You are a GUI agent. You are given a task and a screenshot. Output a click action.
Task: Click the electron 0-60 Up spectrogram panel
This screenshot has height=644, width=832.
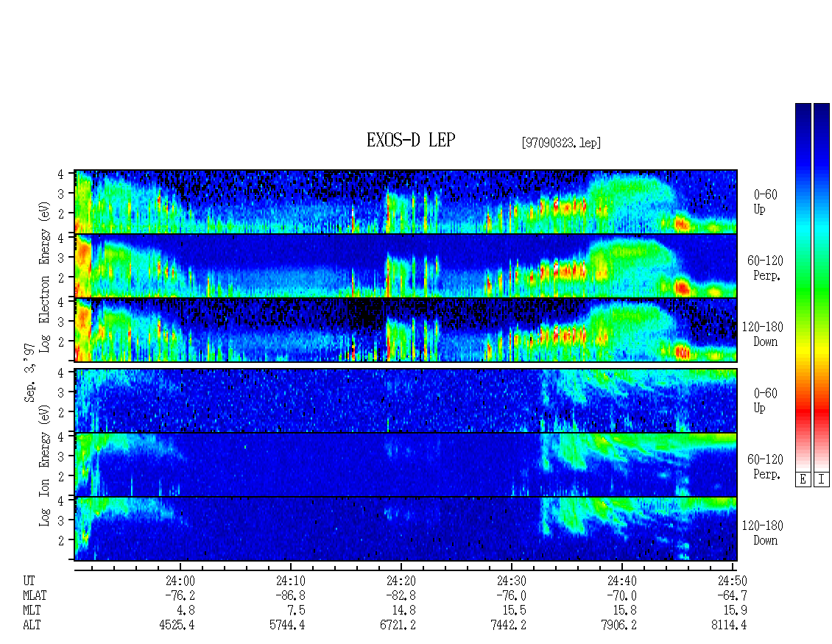coord(406,202)
